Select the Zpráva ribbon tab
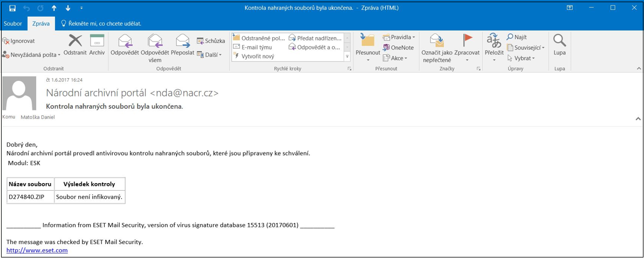 40,23
